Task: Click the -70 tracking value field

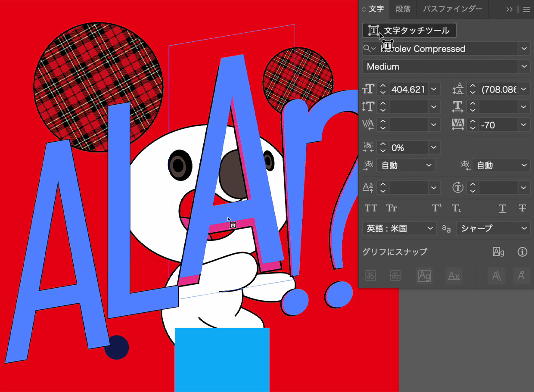Action: point(498,124)
